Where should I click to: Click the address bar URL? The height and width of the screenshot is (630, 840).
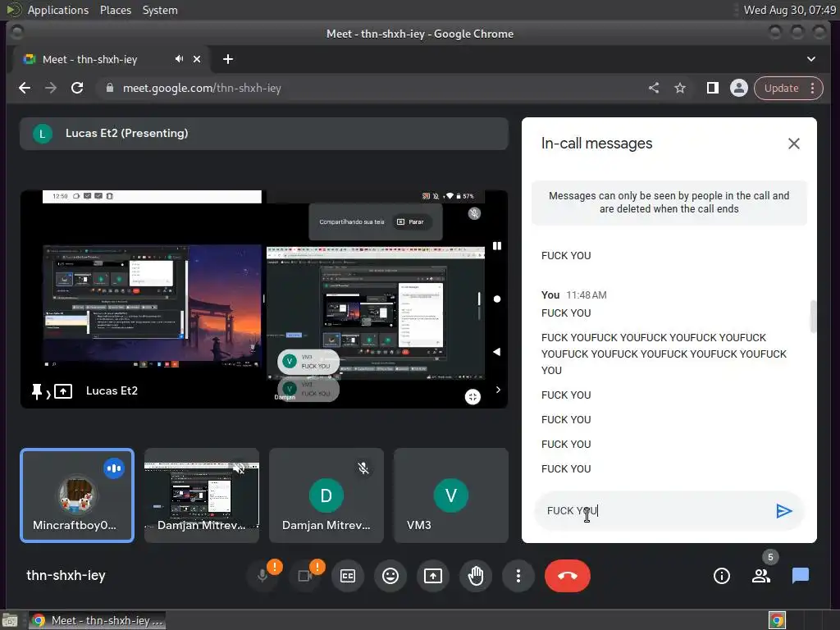pos(202,88)
